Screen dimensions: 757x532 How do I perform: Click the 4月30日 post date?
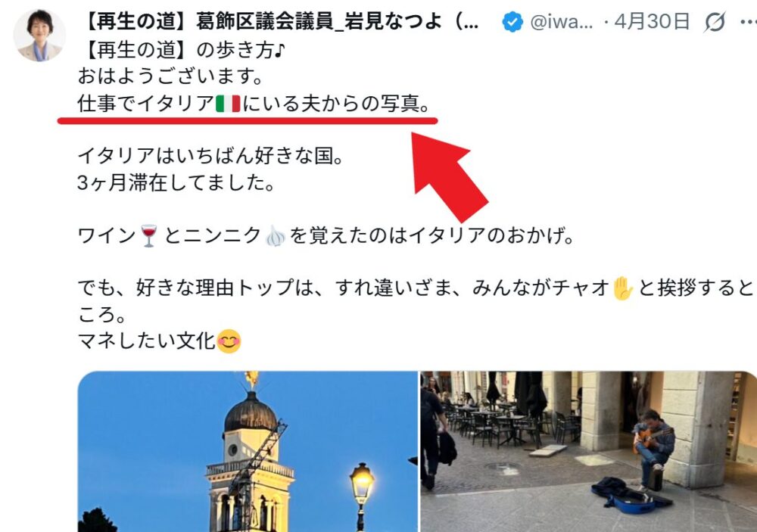tap(651, 22)
